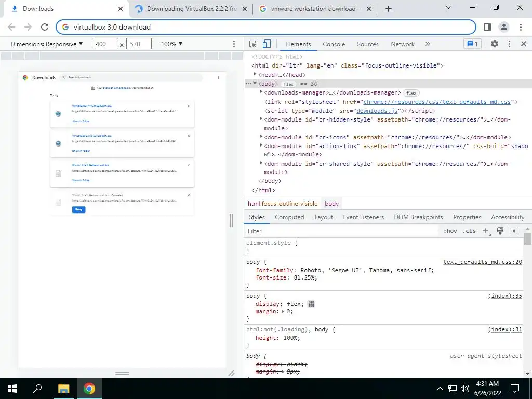532x399 pixels.
Task: Toggle the device toolbar icon
Action: (267, 44)
